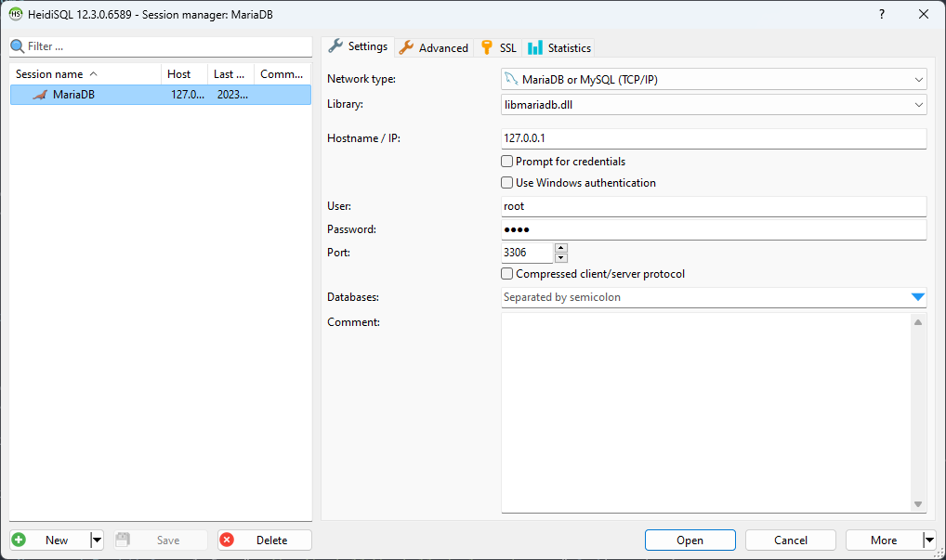Switch to the Advanced tab
The image size is (946, 560).
(433, 47)
